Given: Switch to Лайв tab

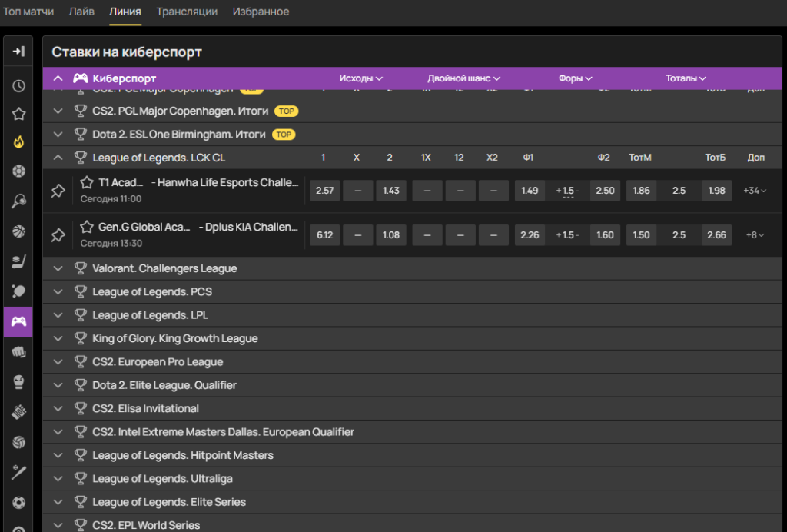Looking at the screenshot, I should click(81, 12).
